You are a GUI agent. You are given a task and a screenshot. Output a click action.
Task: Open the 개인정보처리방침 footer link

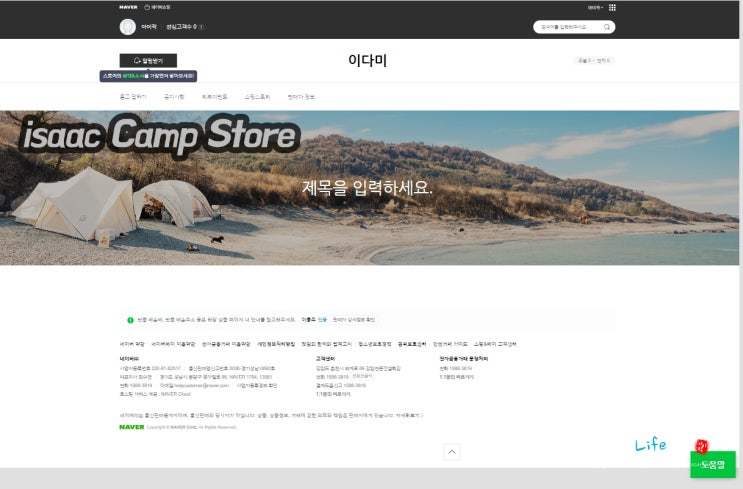(276, 344)
